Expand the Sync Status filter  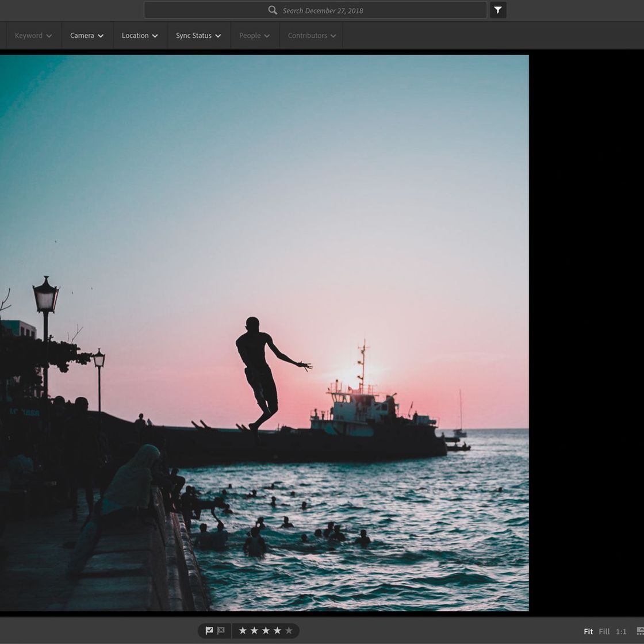click(198, 35)
